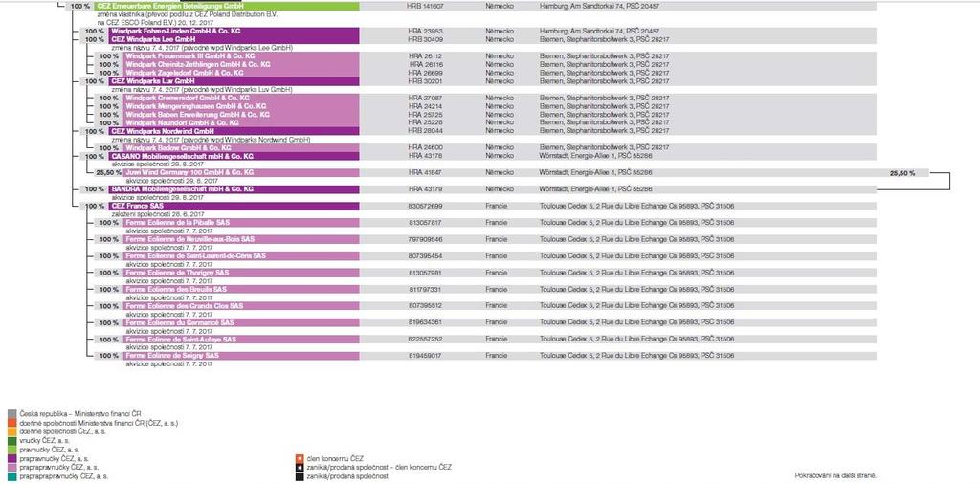Screen dimensions: 980x484
Task: Click registration number 'HRB 28044'
Action: [x=426, y=131]
